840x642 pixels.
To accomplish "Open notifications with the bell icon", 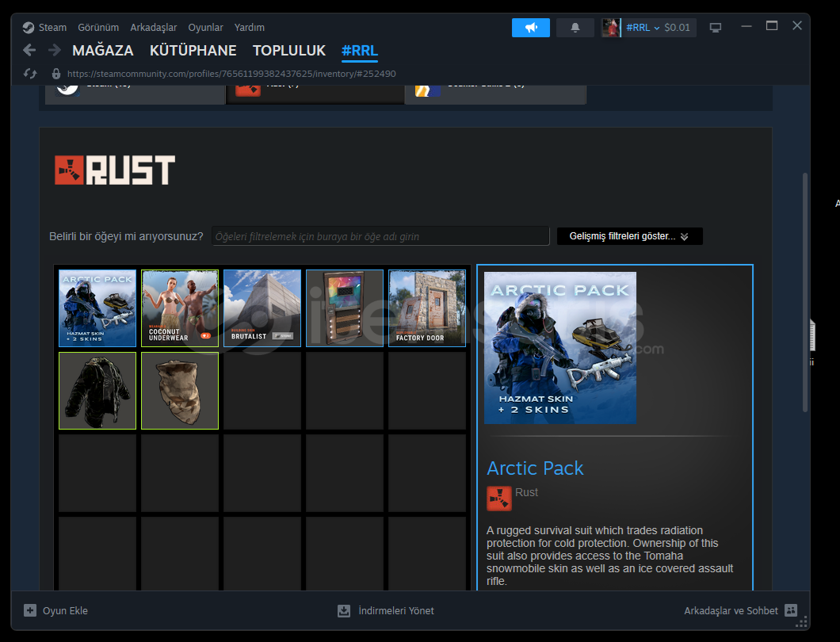I will point(575,27).
